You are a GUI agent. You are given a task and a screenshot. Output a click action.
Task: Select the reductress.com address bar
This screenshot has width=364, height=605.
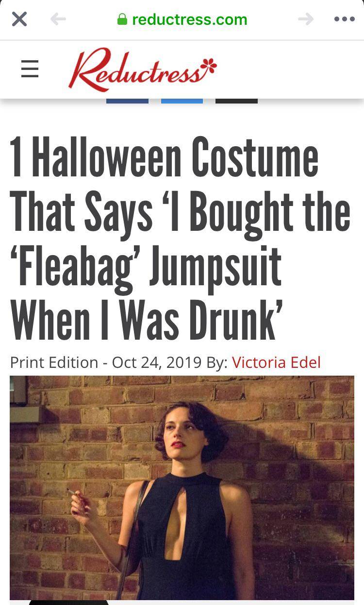coord(189,19)
